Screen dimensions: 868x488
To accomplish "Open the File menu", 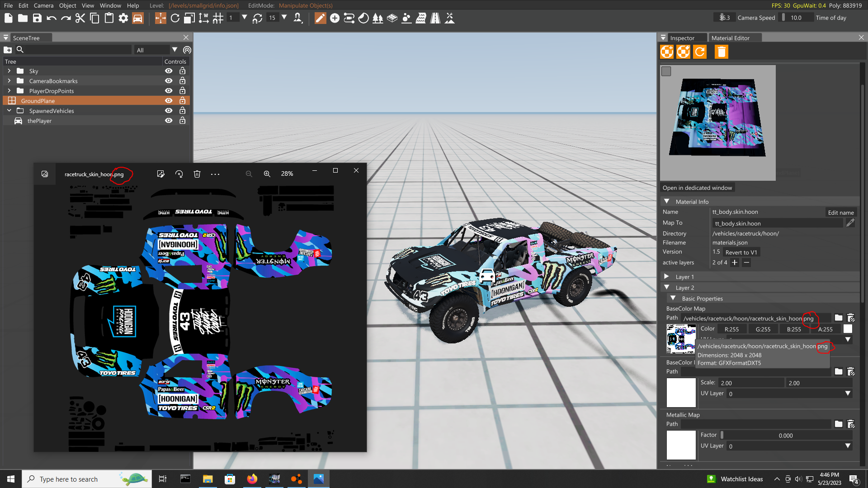I will click(x=8, y=5).
